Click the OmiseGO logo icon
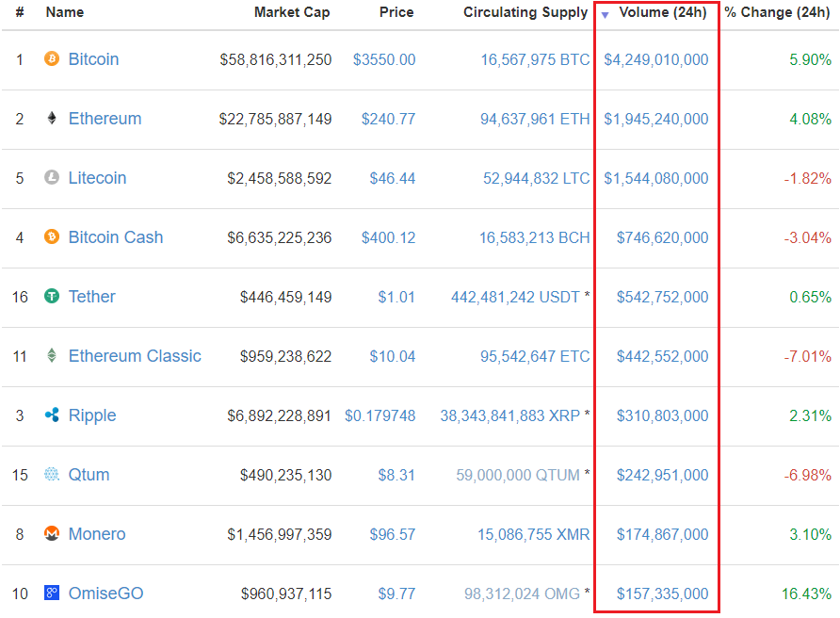 click(x=52, y=594)
